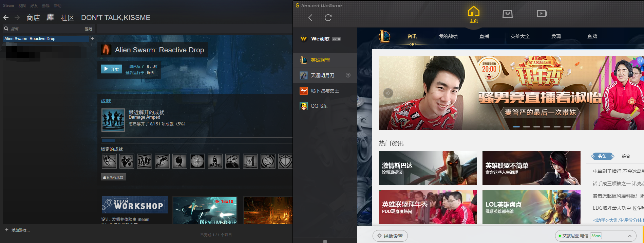644x243 pixels.
Task: Click the crosshair locked achievement icon
Action: click(197, 161)
